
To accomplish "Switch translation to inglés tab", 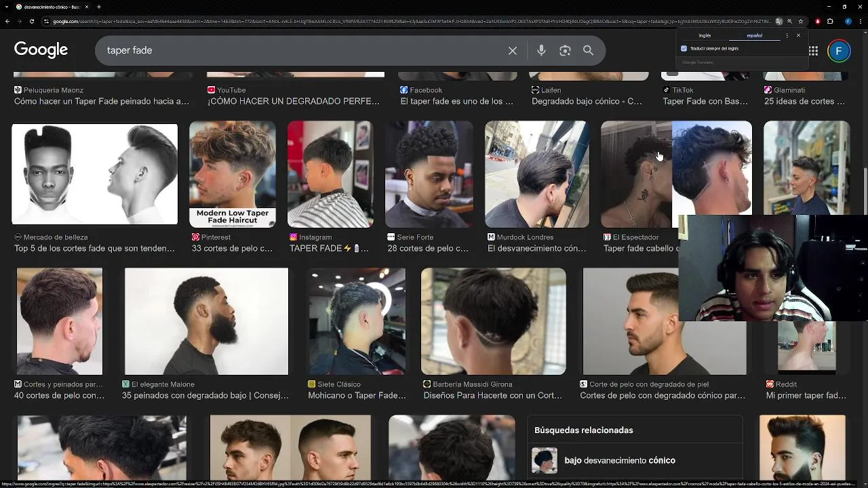I will [705, 35].
